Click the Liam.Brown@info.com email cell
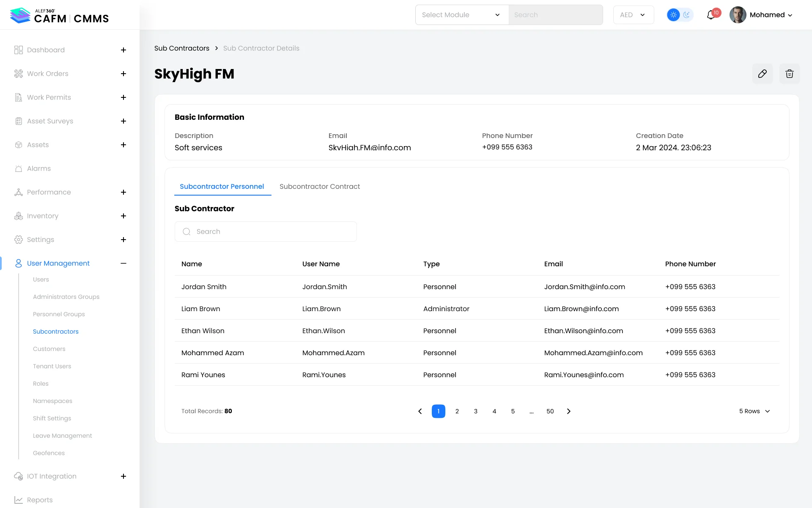Image resolution: width=812 pixels, height=508 pixels. click(x=582, y=309)
